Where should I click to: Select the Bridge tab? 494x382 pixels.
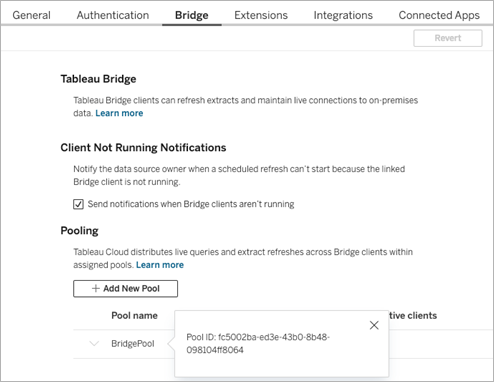click(192, 15)
